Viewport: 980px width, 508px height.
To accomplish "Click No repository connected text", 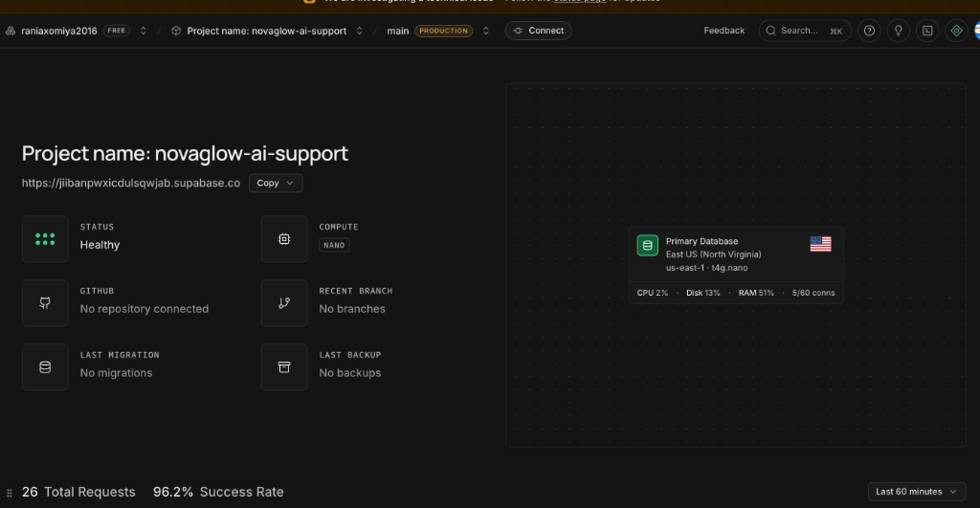I will 145,309.
